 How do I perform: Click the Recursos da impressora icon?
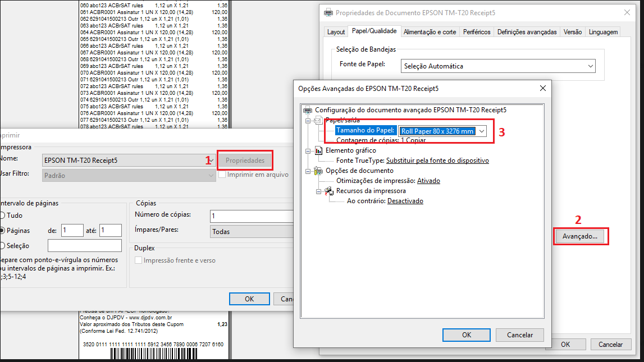329,191
